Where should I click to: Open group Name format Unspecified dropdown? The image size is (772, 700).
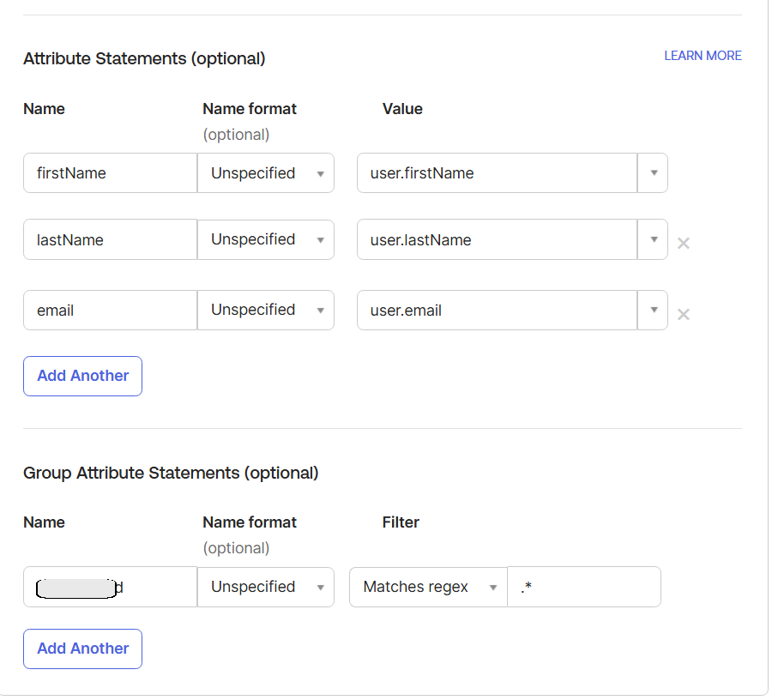pos(266,587)
